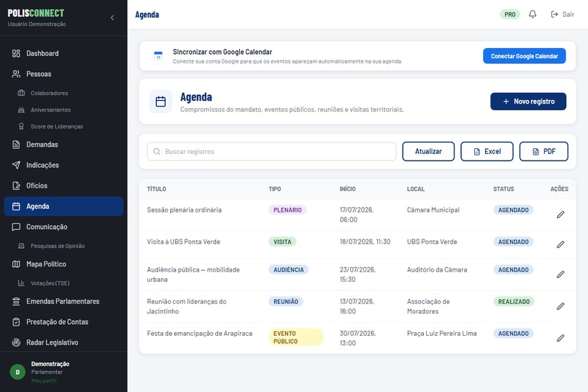Viewport: 588px width, 392px height.
Task: Click the Google Calendar icon in sync banner
Action: point(158,56)
